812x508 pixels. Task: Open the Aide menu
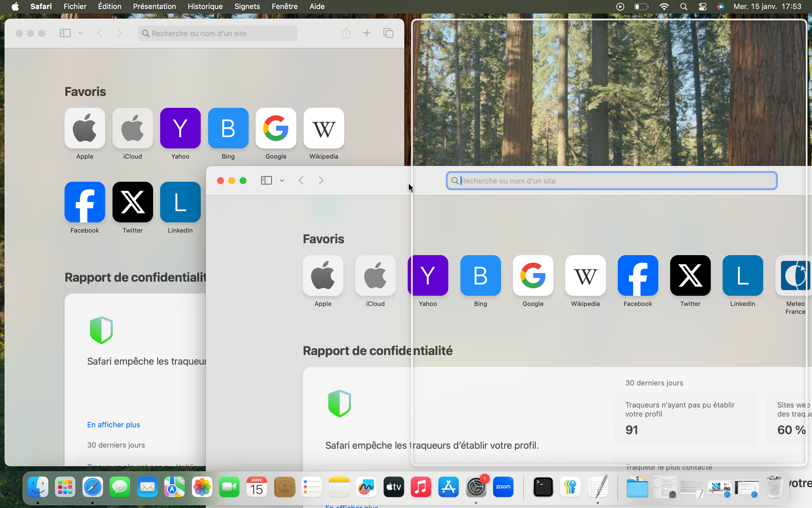click(x=317, y=6)
